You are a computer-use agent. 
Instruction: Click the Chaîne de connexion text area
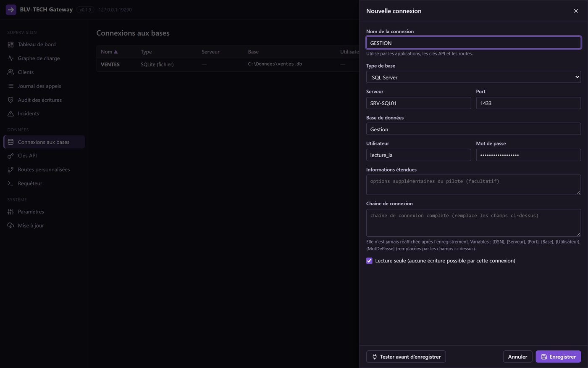coord(473,223)
